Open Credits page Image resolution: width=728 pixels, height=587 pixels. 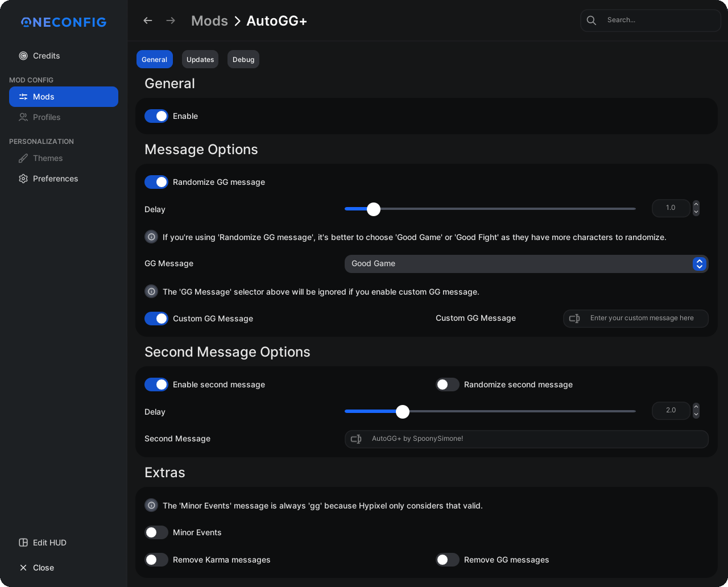point(64,56)
